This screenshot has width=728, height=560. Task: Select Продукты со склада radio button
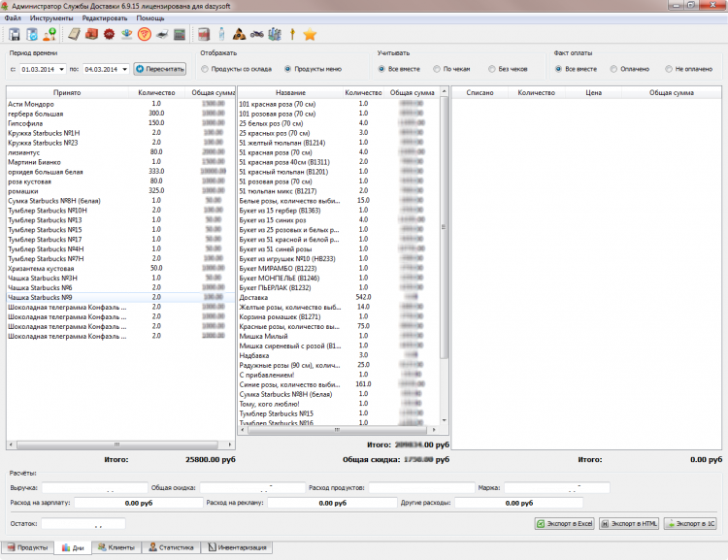coord(205,69)
